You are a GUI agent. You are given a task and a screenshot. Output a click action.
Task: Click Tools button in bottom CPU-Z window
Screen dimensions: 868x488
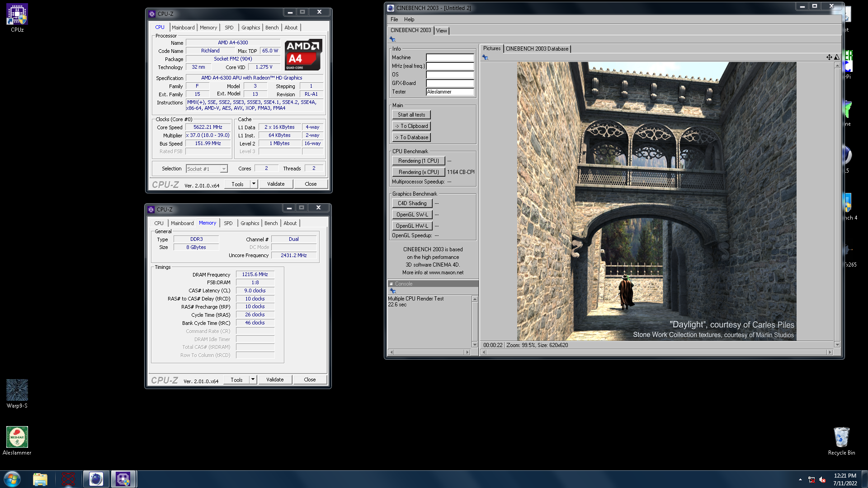(237, 380)
